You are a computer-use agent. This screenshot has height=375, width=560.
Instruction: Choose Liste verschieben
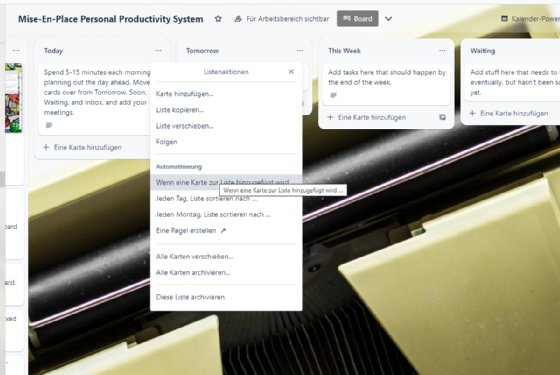tap(226, 126)
